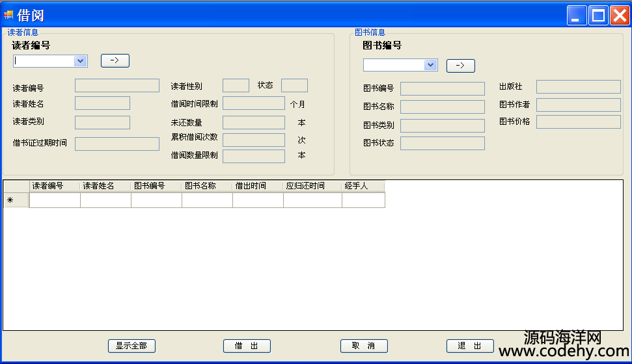Click the 读者信息 group label

(x=23, y=32)
